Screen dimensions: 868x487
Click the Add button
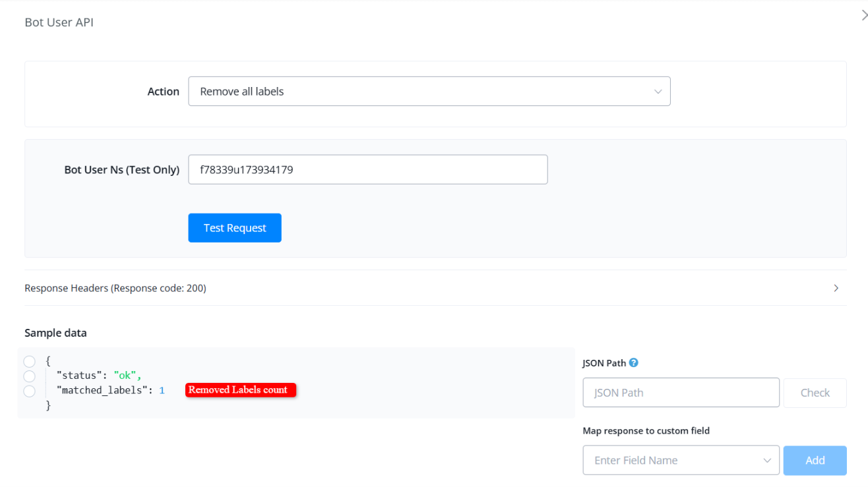pyautogui.click(x=815, y=460)
